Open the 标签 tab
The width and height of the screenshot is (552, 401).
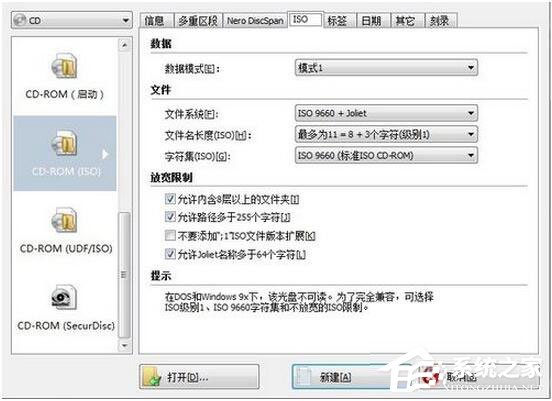pyautogui.click(x=339, y=21)
